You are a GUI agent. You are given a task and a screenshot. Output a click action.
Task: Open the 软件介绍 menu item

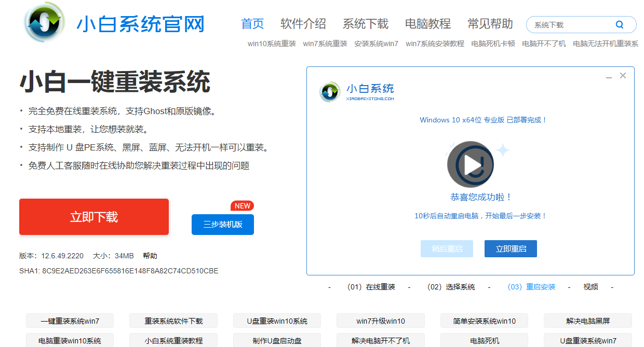303,24
